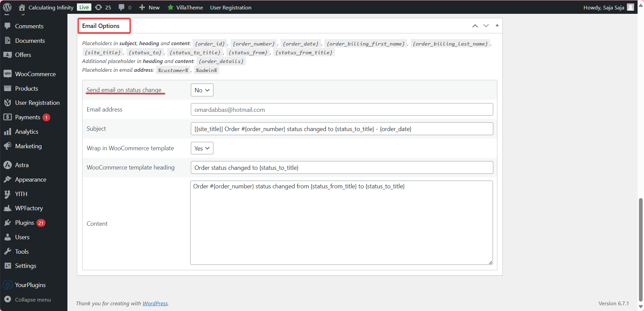The width and height of the screenshot is (644, 311).
Task: Click the Astra logo icon in sidebar
Action: pos(7,165)
